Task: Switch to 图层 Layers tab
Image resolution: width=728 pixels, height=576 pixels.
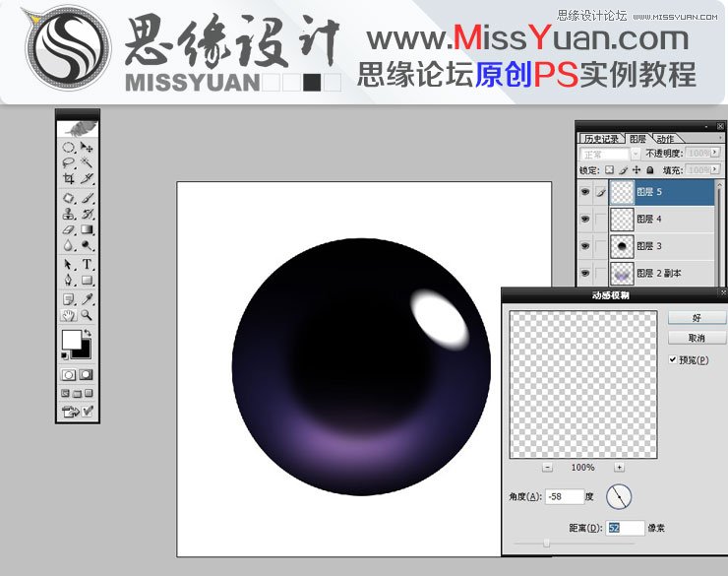Action: 637,139
